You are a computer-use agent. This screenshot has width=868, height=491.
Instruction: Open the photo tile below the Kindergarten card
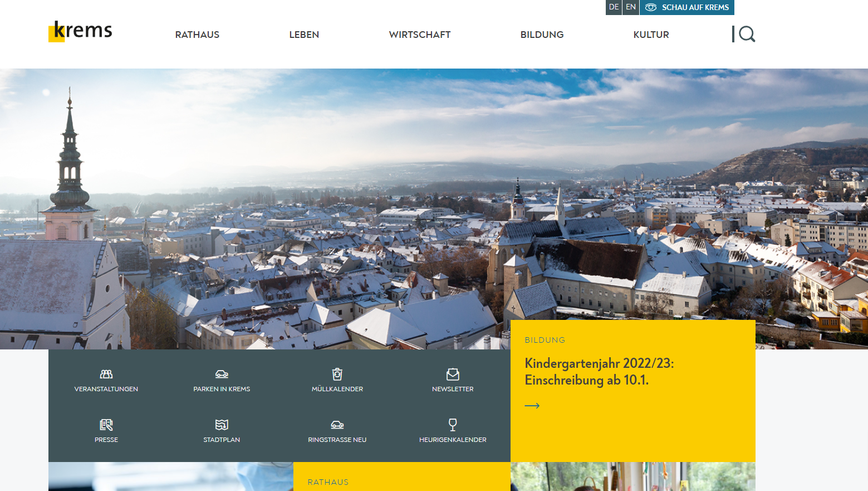click(x=633, y=477)
